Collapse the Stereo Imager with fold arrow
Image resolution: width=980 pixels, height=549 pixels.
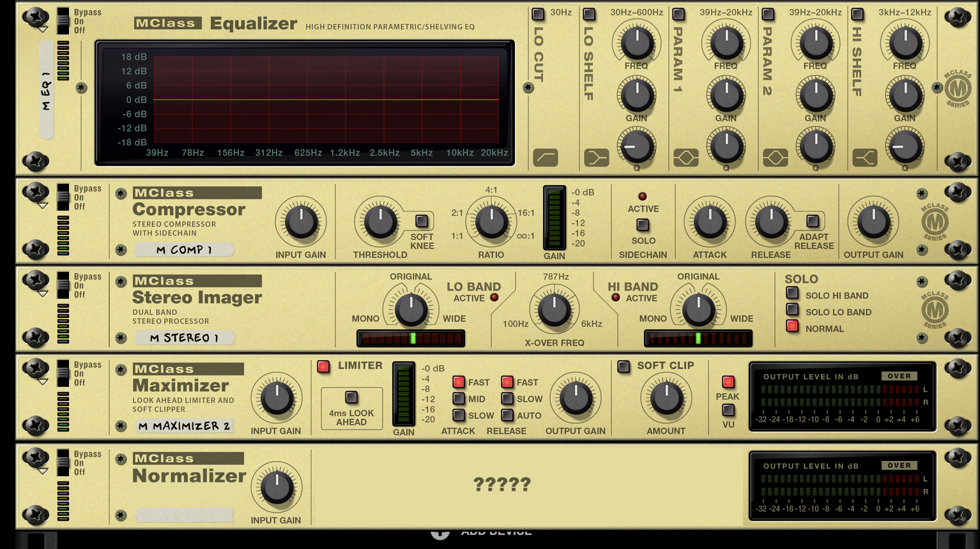click(x=43, y=294)
